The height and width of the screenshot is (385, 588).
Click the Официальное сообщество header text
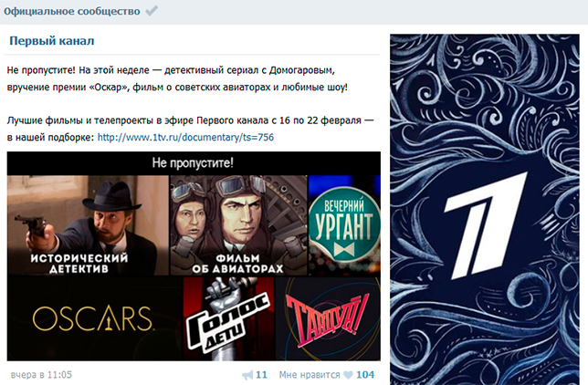click(72, 11)
